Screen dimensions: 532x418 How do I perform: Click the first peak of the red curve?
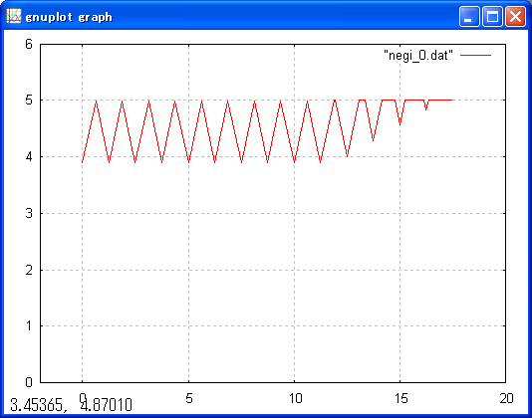click(x=97, y=101)
